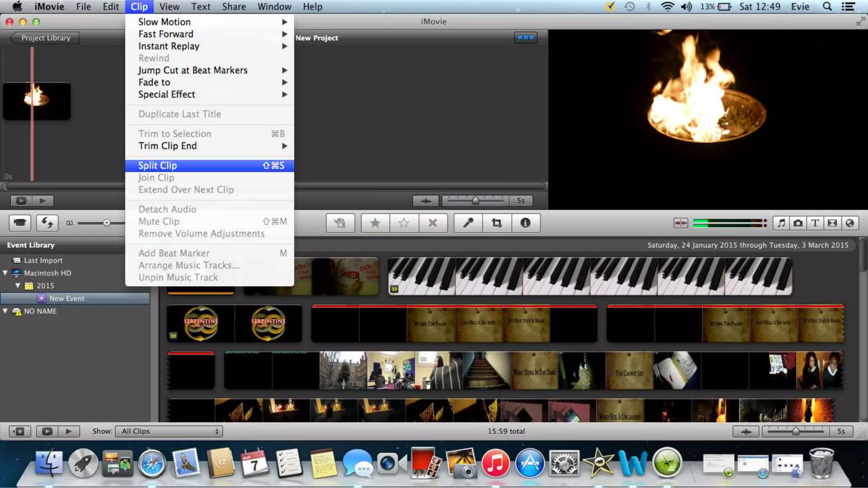Toggle project audio waveform display
The width and height of the screenshot is (868, 488).
(426, 201)
